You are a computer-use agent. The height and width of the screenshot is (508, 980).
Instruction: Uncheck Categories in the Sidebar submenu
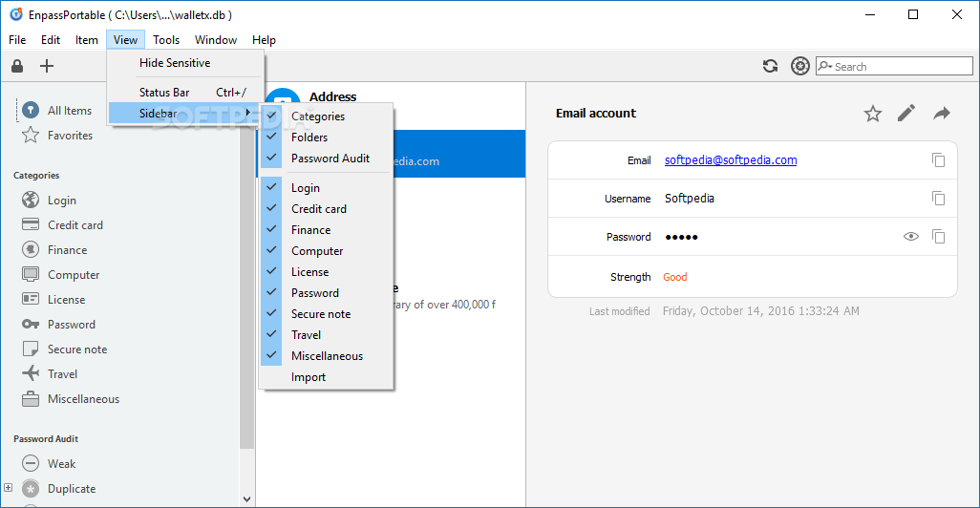[x=318, y=116]
